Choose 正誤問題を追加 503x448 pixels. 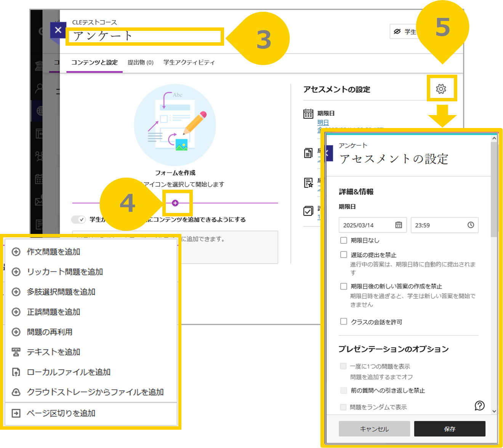pos(91,312)
